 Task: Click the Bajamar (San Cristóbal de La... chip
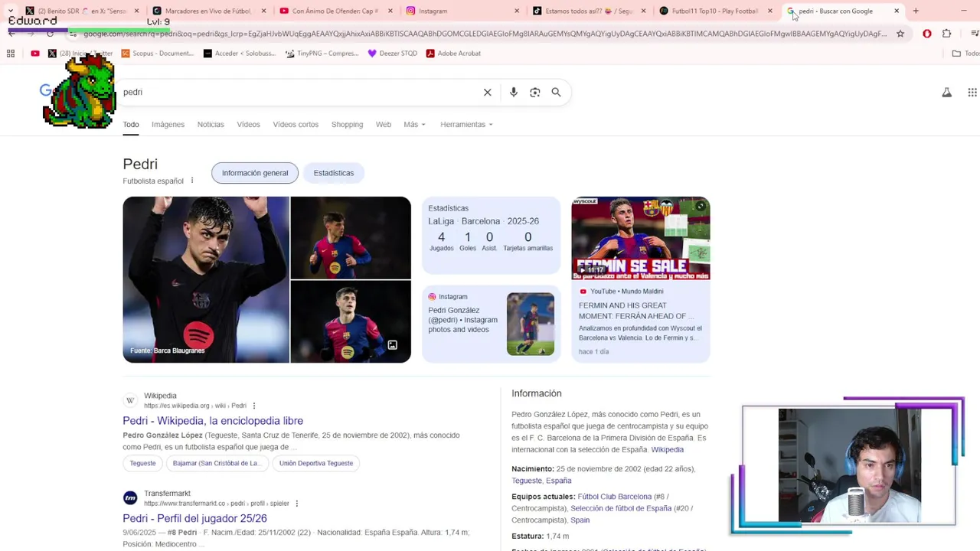pos(216,463)
